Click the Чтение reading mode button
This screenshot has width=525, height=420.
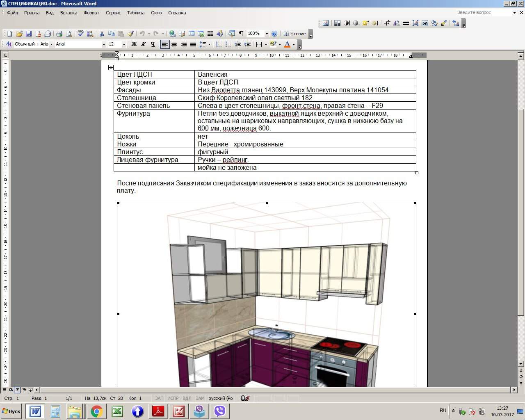point(295,34)
